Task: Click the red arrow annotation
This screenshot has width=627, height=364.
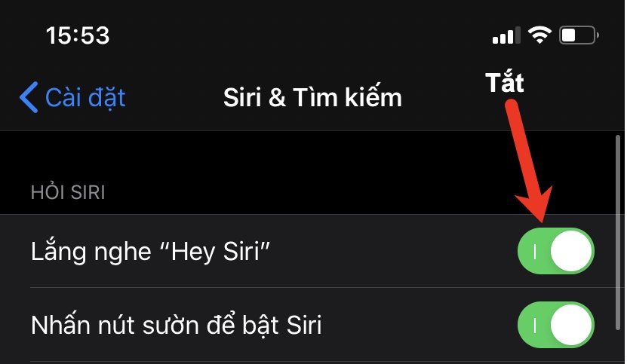Action: pos(528,160)
